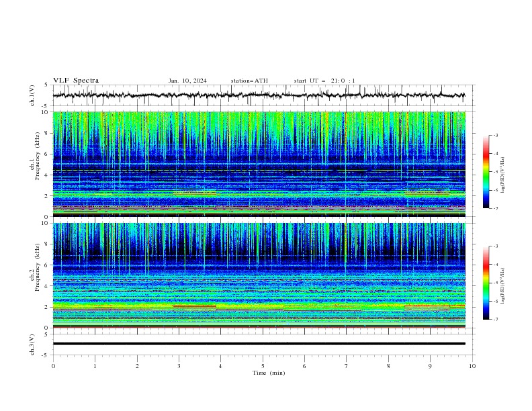The height and width of the screenshot is (411, 532).
Task: Click the 'VLF Spectra' title text
Action: pos(76,81)
